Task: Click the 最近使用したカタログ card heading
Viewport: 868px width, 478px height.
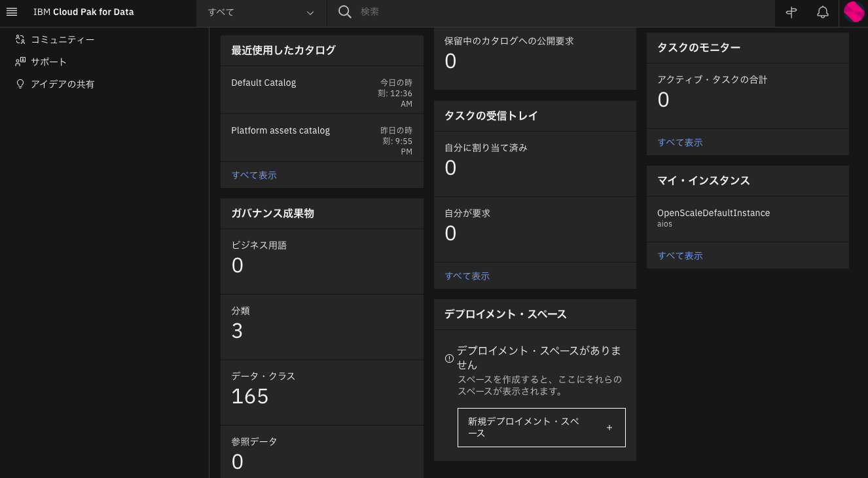Action: click(x=283, y=50)
